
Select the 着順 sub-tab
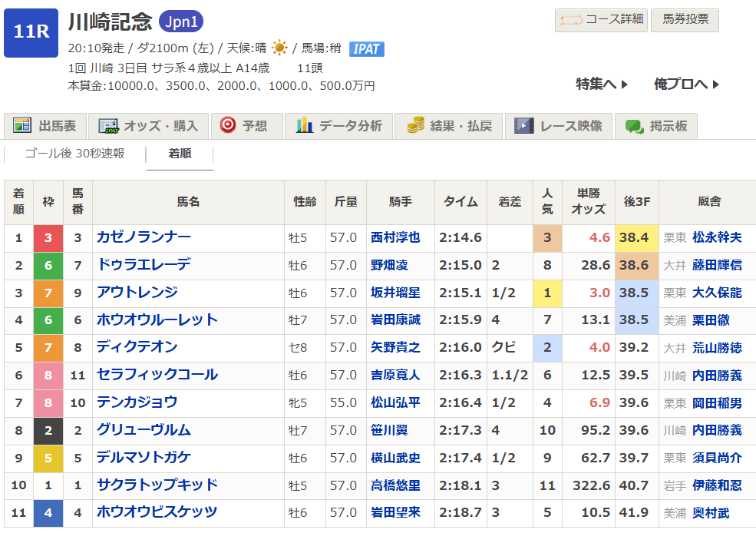coord(180,154)
